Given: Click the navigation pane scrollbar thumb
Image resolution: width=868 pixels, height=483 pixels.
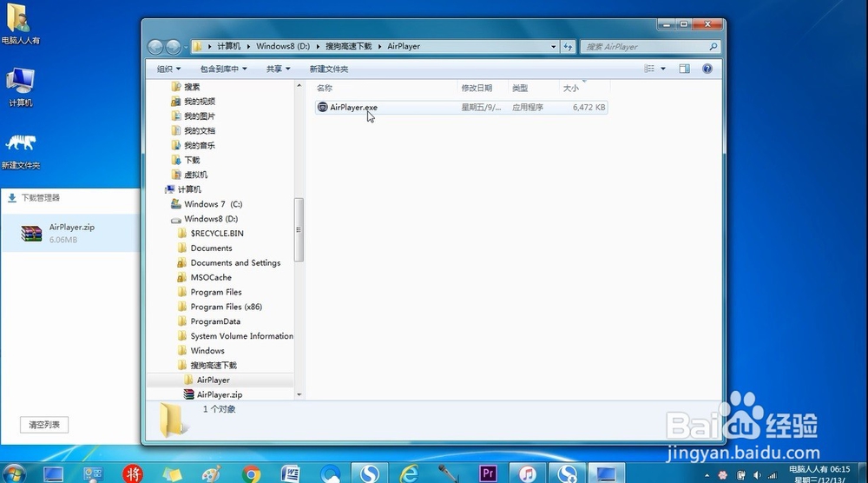Looking at the screenshot, I should pyautogui.click(x=299, y=229).
